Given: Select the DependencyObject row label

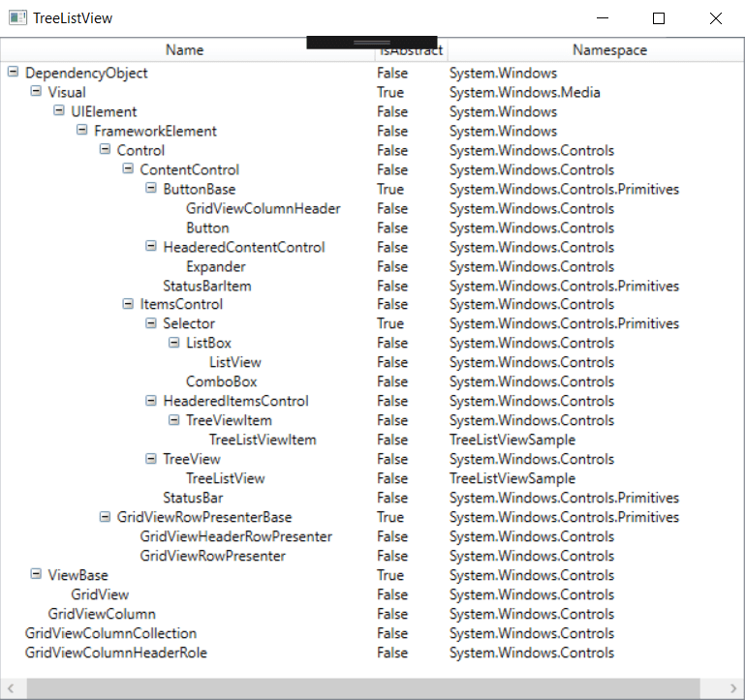Looking at the screenshot, I should (86, 74).
